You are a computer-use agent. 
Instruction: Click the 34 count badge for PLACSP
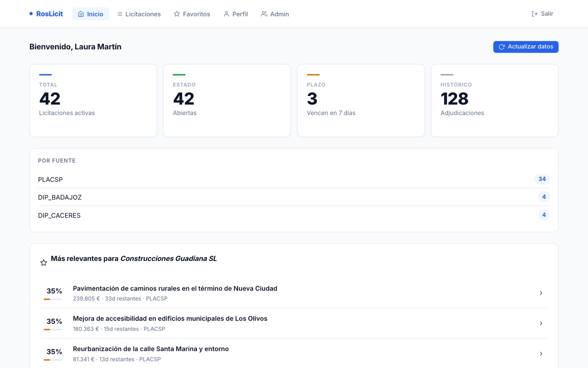(542, 179)
